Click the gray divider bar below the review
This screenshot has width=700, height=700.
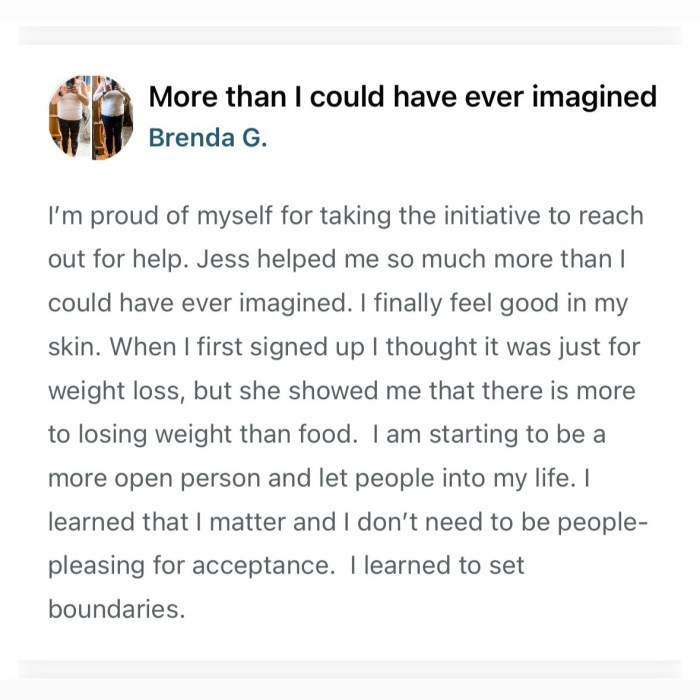click(350, 668)
